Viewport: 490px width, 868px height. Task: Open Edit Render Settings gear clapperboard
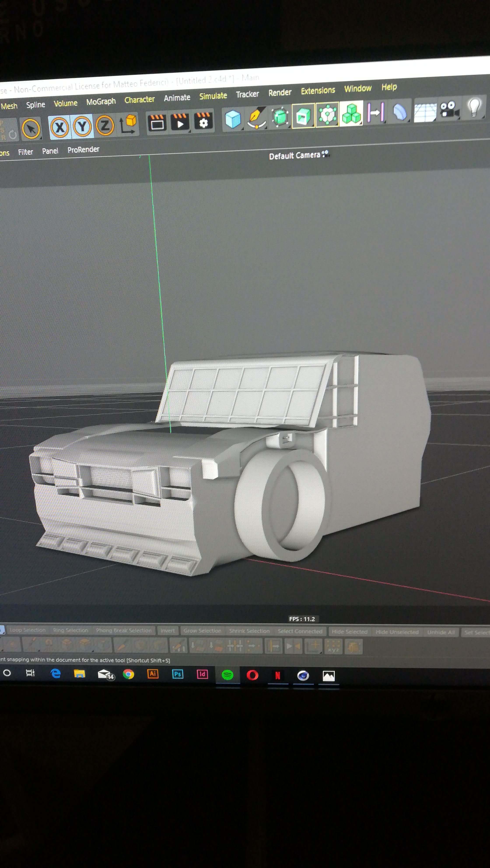click(203, 121)
